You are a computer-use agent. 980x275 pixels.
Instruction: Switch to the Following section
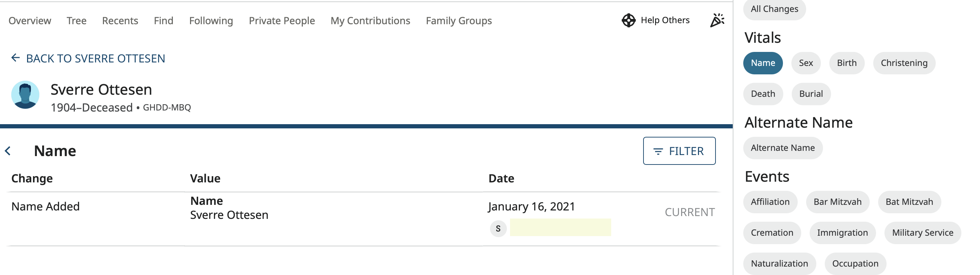point(211,21)
